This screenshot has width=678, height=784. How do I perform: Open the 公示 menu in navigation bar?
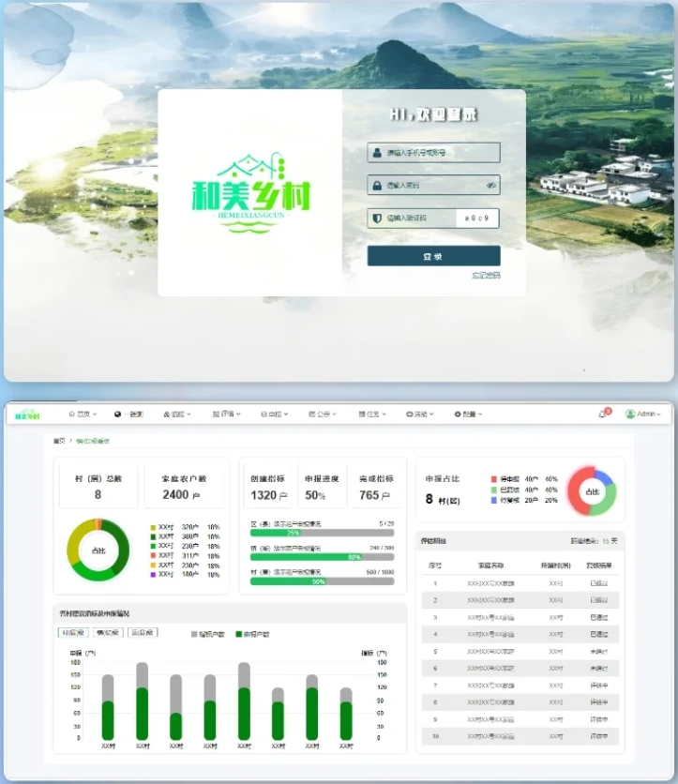(323, 414)
